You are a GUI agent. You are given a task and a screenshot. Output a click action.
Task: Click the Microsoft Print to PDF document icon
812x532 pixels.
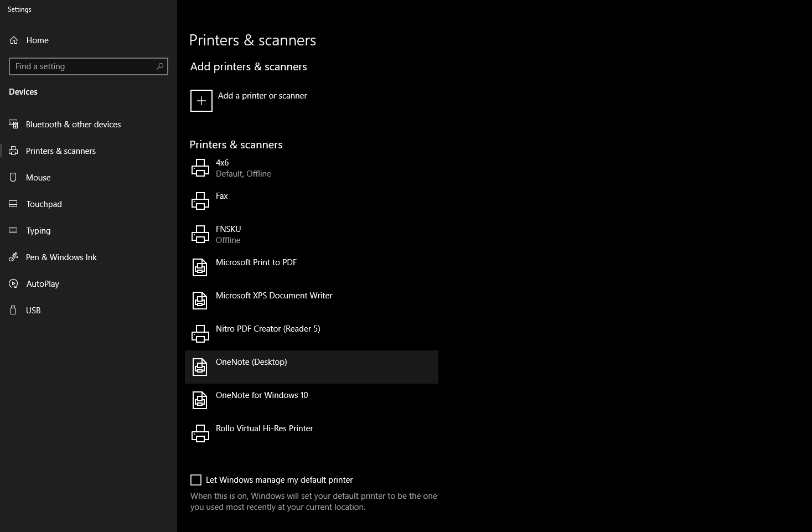(200, 267)
